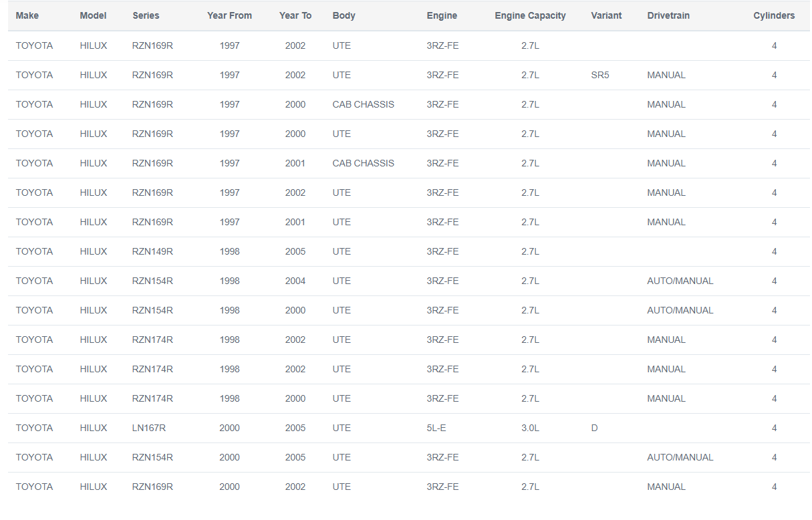Image resolution: width=812 pixels, height=520 pixels.
Task: Click cylinders value 4 in SR5 row
Action: point(774,75)
